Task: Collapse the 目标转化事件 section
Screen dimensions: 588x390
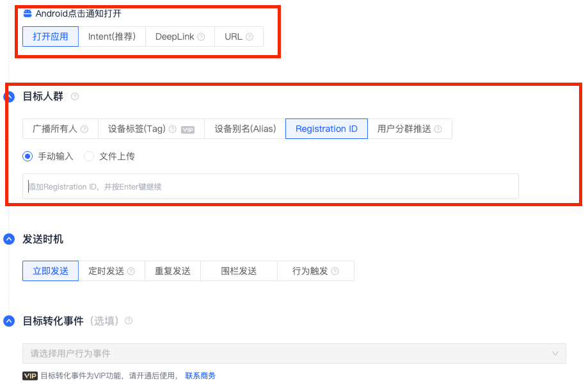Action: coord(9,321)
